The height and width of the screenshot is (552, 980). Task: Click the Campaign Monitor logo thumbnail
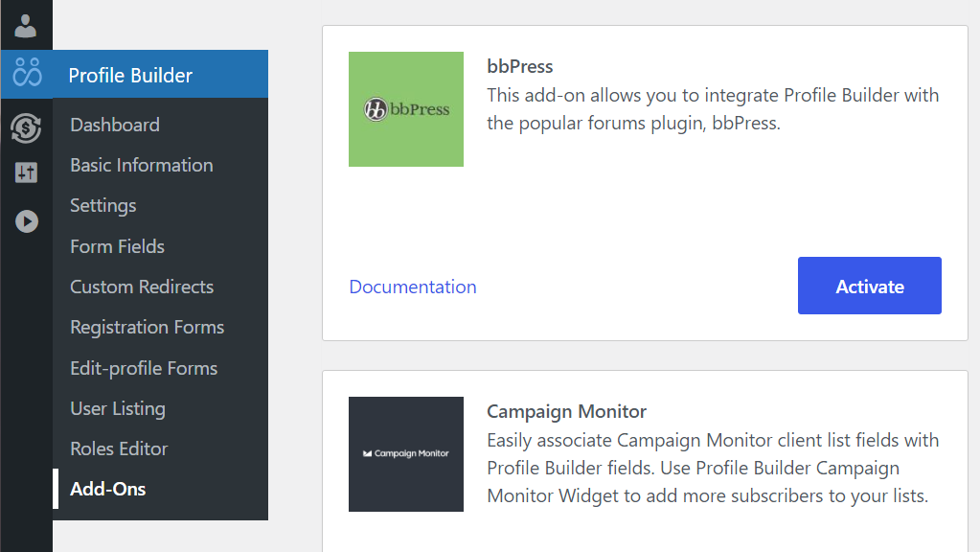406,454
